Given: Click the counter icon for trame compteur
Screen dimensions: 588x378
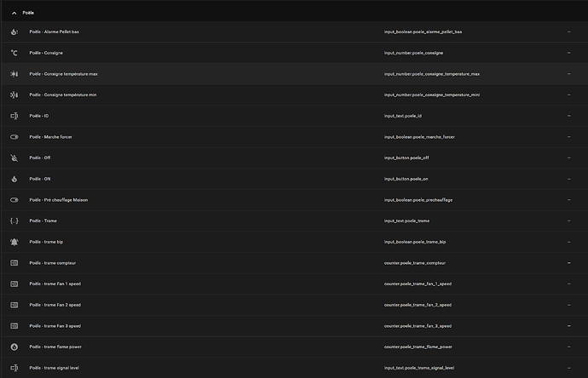Looking at the screenshot, I should [x=14, y=263].
